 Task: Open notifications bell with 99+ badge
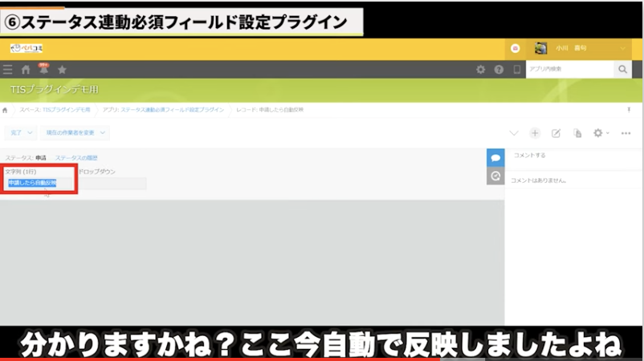[x=43, y=70]
